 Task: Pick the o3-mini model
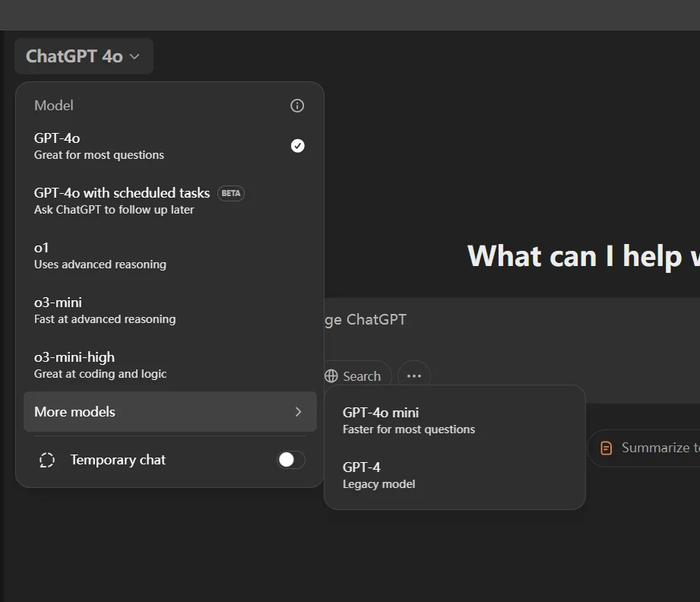coord(170,310)
